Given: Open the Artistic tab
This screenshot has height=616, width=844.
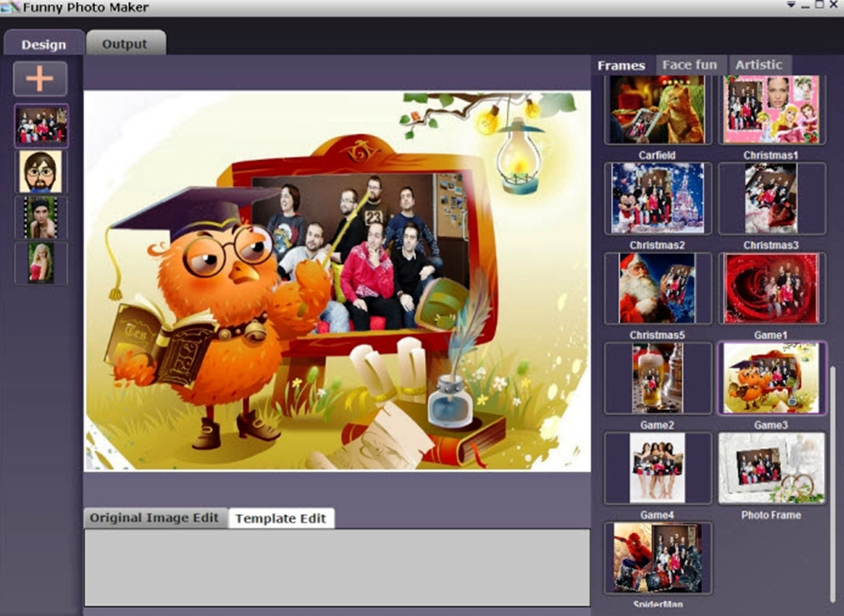Looking at the screenshot, I should tap(759, 65).
